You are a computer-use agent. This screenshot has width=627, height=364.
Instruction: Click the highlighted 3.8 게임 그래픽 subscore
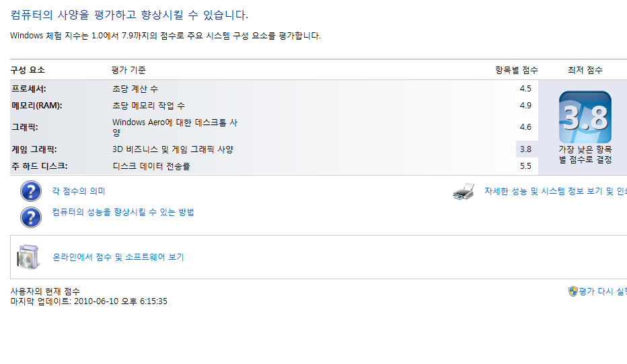coord(525,149)
